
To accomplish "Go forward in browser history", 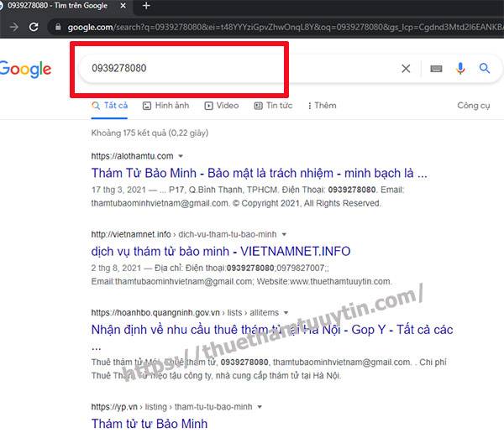I will [14, 27].
